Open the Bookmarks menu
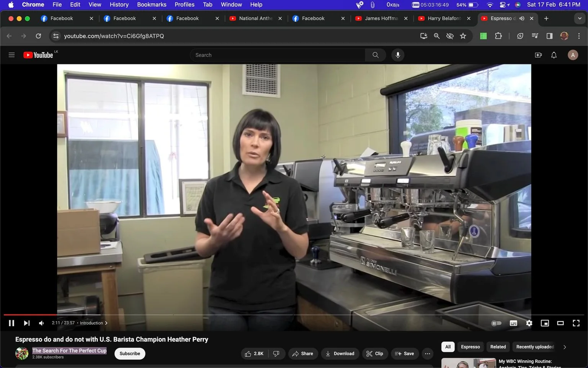The height and width of the screenshot is (368, 588). [152, 5]
